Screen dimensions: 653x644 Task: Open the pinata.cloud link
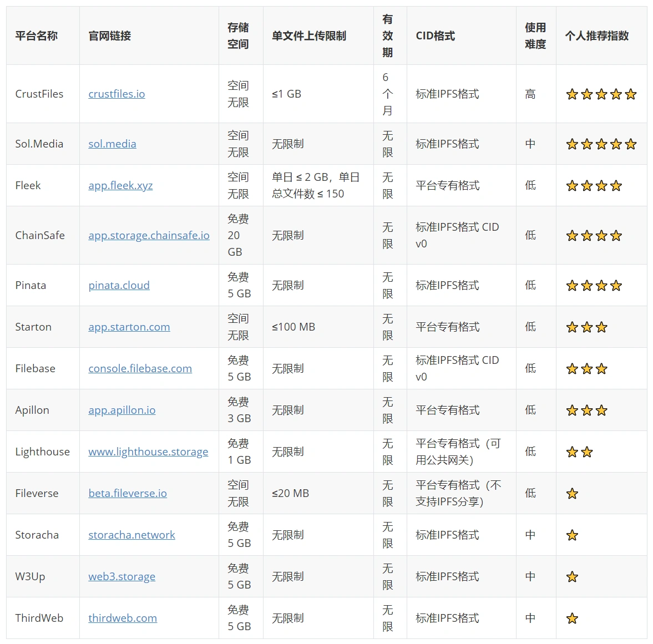[119, 286]
